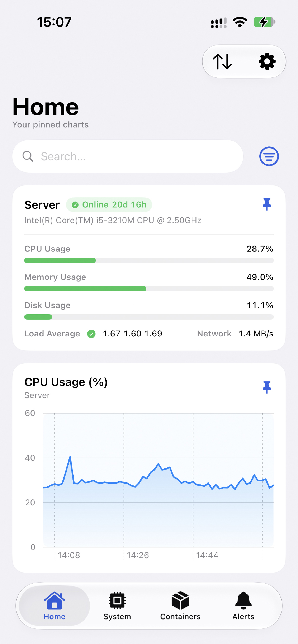Open the Containers tab
Image resolution: width=298 pixels, height=644 pixels.
180,606
